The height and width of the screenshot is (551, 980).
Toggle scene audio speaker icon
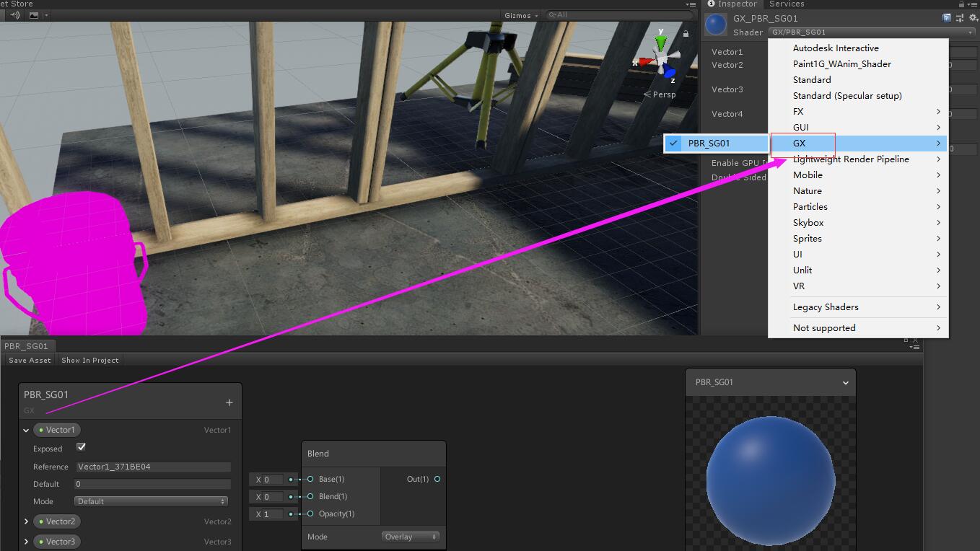click(14, 15)
